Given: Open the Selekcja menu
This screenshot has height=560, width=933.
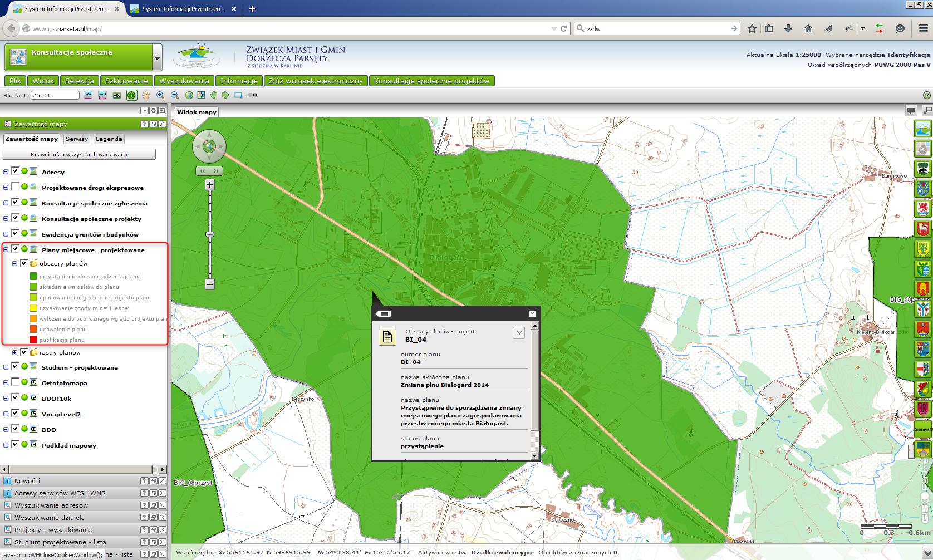Looking at the screenshot, I should [80, 81].
